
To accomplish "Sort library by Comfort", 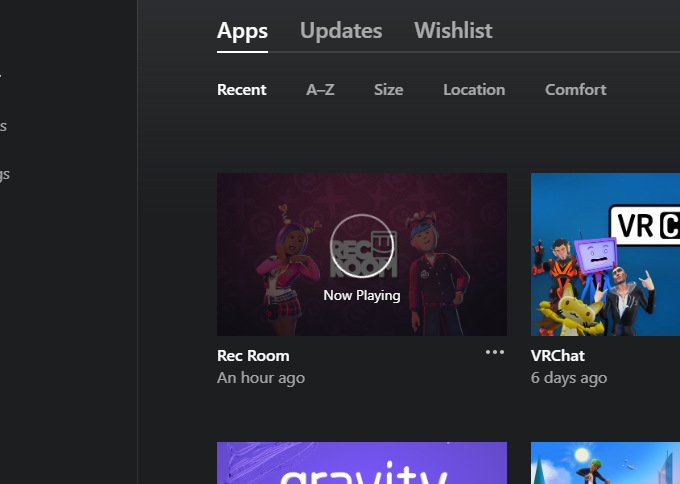I will coord(575,90).
